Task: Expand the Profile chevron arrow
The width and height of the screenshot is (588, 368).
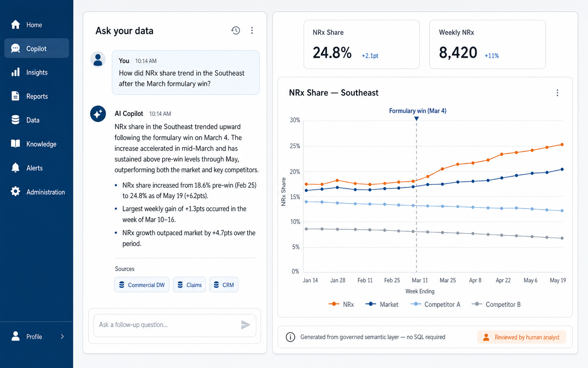Action: click(x=62, y=336)
